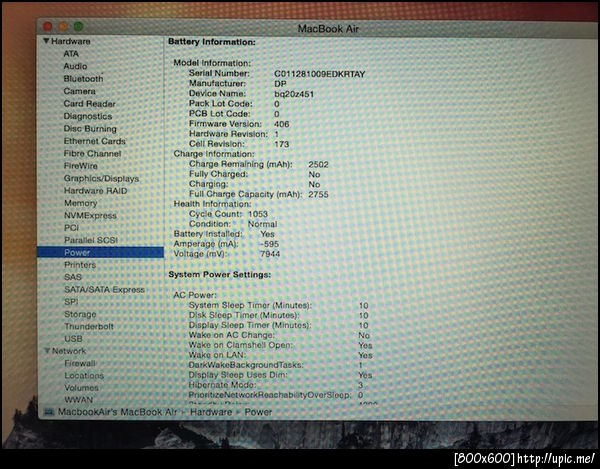600x469 pixels.
Task: Open the Fibre Channel entry
Action: [x=93, y=153]
